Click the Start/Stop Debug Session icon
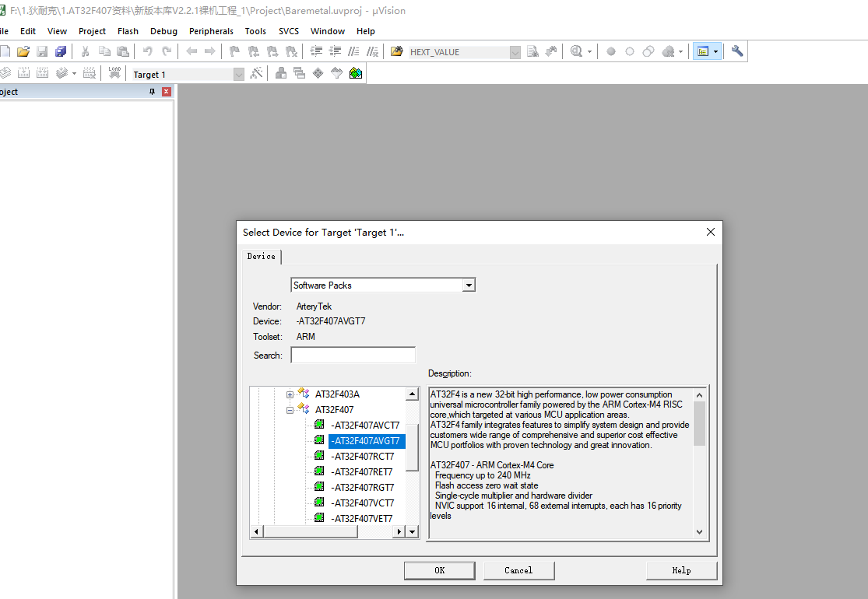This screenshot has width=868, height=599. [x=576, y=51]
